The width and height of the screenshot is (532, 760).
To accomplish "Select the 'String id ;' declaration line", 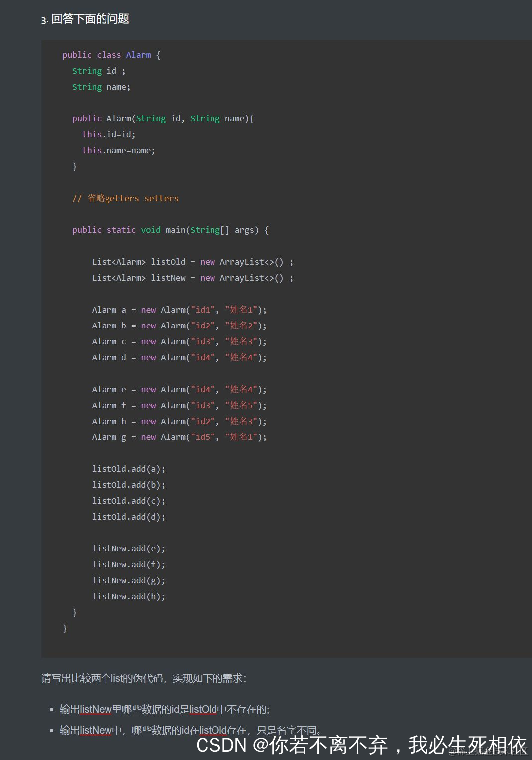I will coord(99,71).
